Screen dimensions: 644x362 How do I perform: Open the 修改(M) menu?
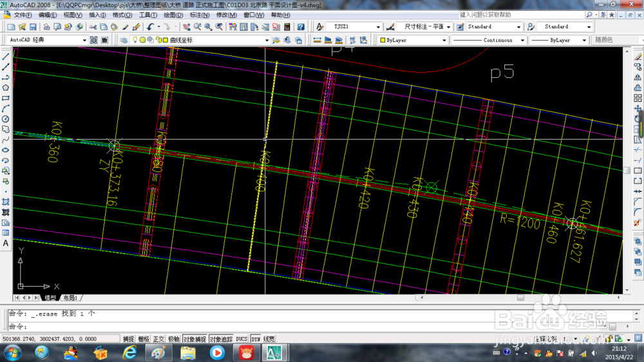click(x=226, y=15)
